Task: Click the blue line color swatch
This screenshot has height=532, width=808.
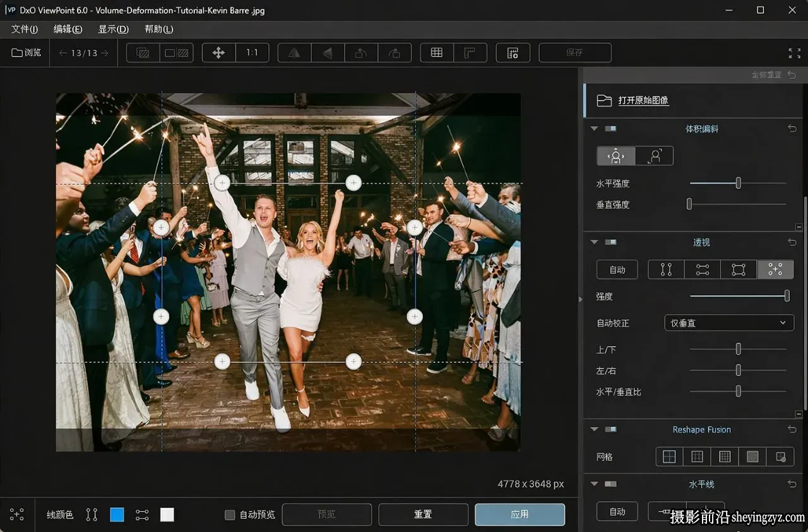Action: (x=117, y=515)
